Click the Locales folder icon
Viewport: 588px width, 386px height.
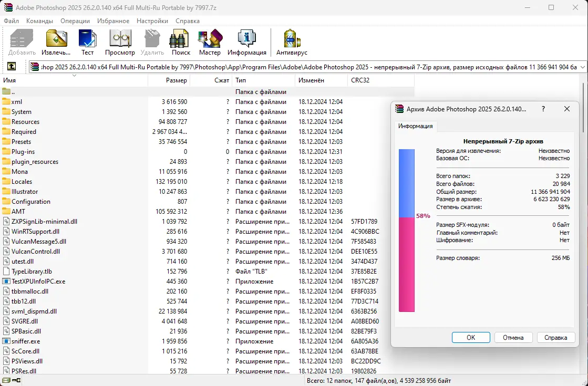[6, 181]
